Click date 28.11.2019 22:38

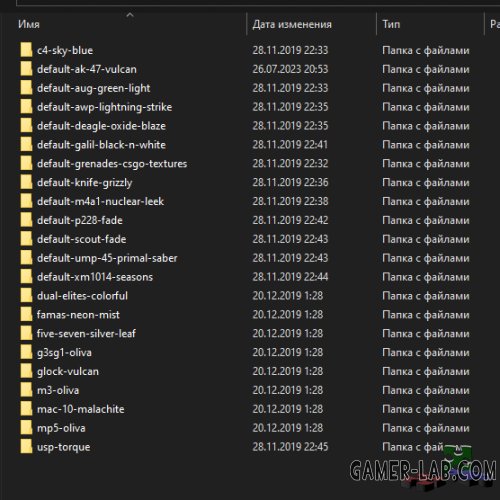coord(290,201)
